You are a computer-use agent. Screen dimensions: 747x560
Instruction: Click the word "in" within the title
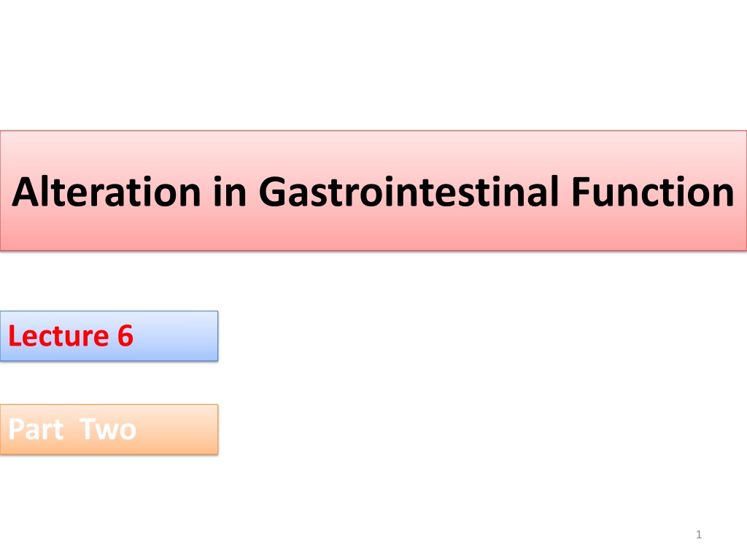pos(230,192)
